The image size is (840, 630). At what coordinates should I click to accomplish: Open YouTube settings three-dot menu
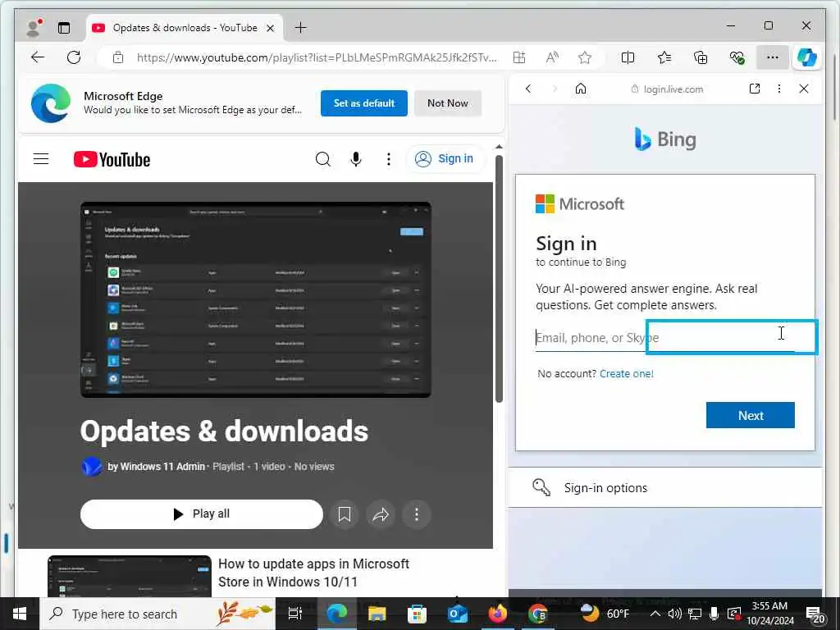click(389, 159)
